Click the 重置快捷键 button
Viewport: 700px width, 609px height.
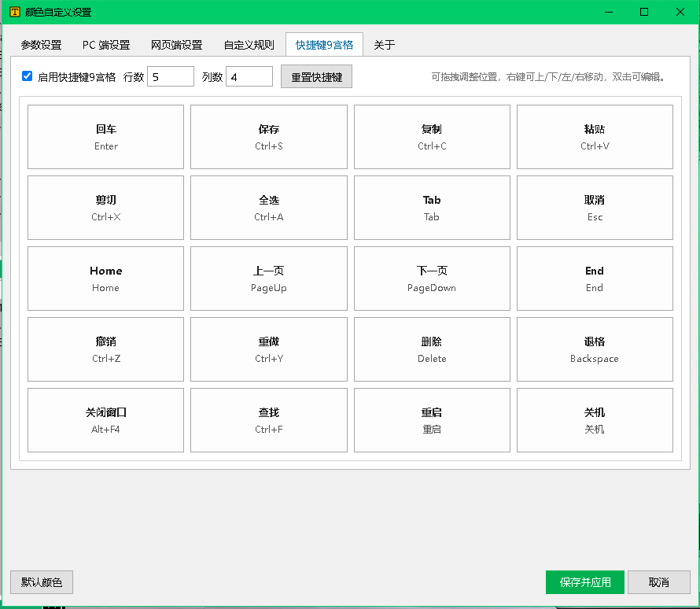coord(316,76)
